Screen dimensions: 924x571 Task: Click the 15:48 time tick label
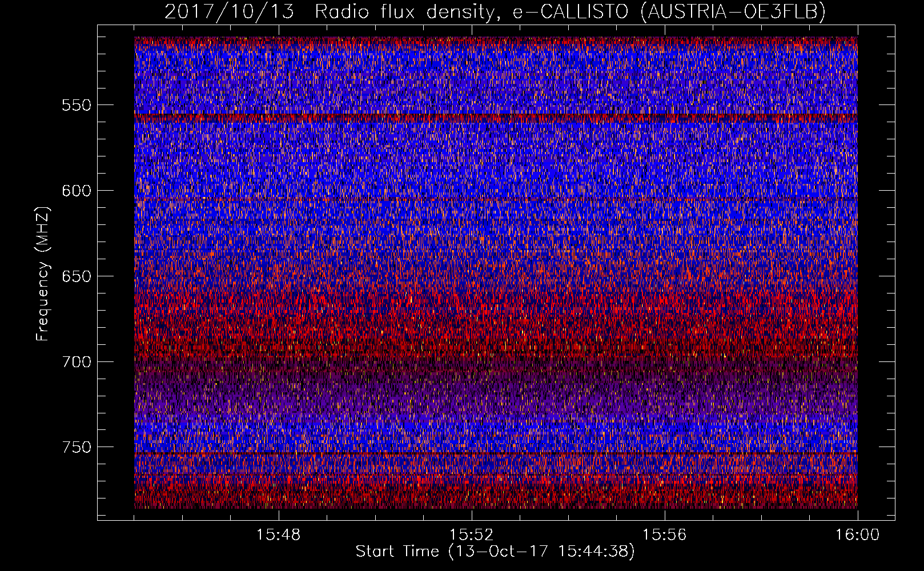tap(278, 535)
